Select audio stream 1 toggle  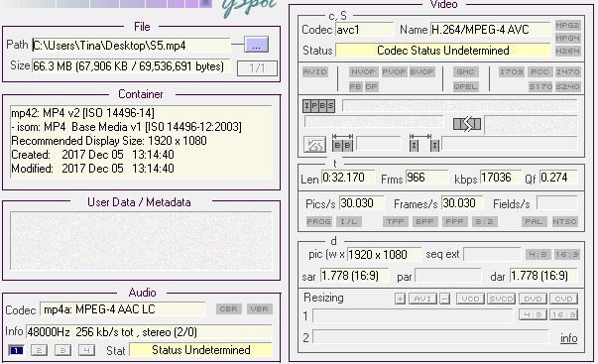16,350
